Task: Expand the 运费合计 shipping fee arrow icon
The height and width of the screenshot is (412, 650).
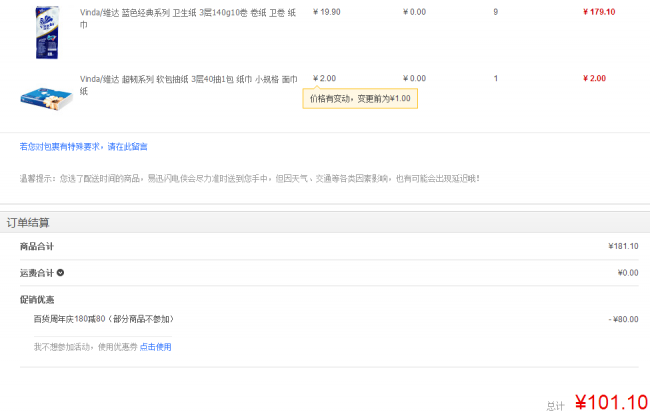Action: coord(60,272)
